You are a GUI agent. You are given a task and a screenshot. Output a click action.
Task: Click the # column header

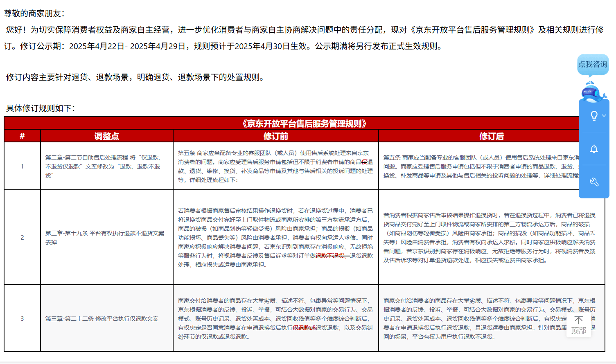pos(22,136)
